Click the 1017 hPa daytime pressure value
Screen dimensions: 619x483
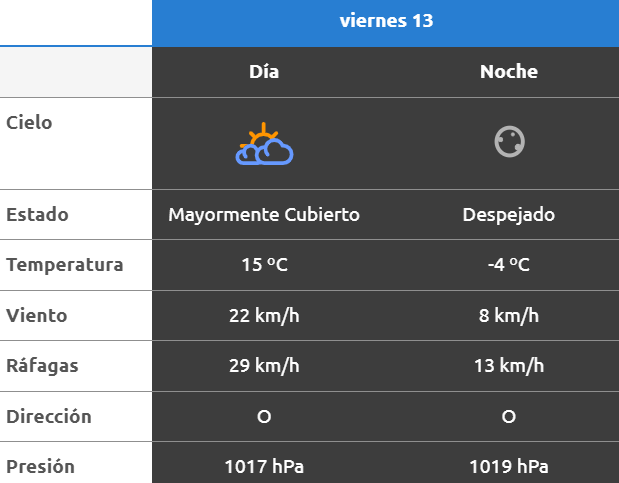[x=264, y=466]
